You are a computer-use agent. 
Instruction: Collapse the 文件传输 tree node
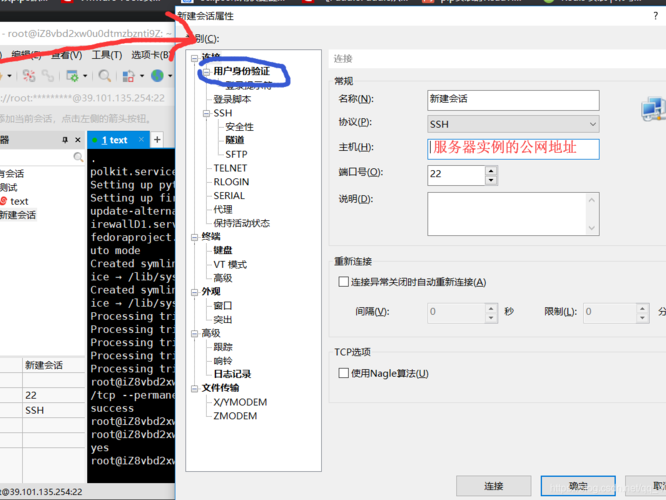click(195, 388)
